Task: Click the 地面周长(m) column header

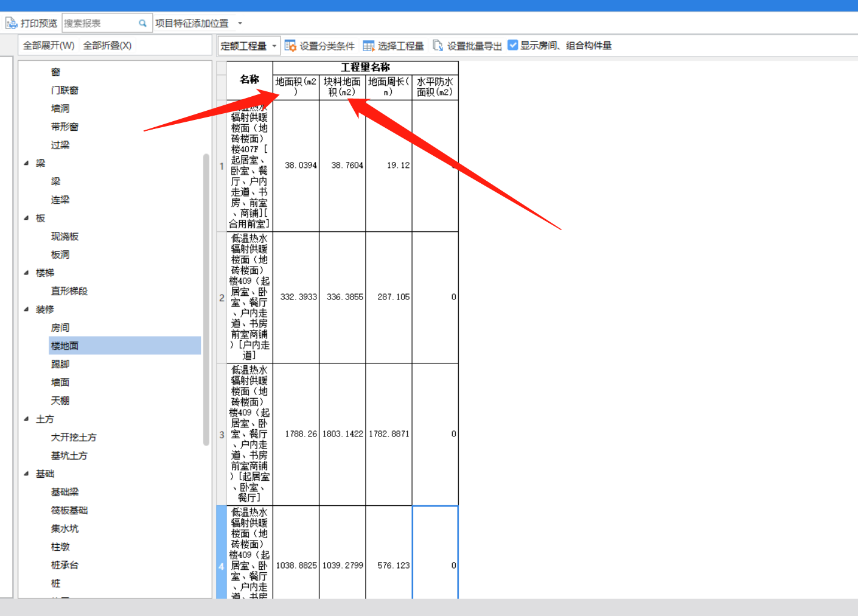Action: coord(388,86)
